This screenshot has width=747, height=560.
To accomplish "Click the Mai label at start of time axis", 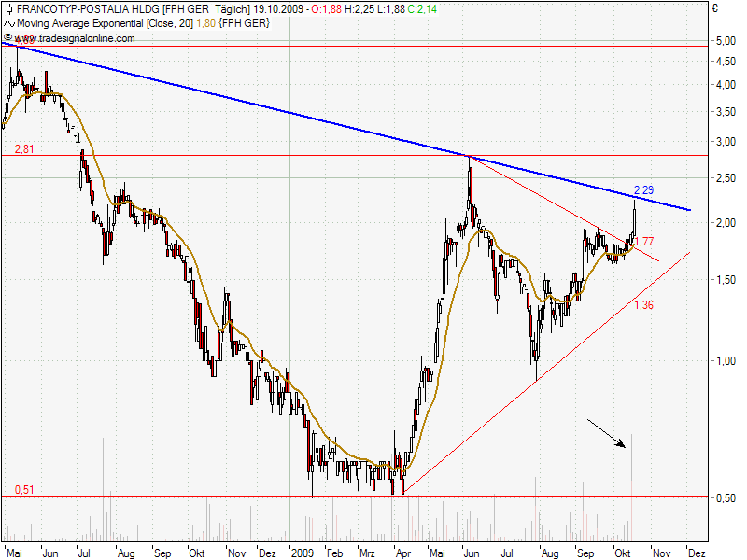I will tap(13, 553).
